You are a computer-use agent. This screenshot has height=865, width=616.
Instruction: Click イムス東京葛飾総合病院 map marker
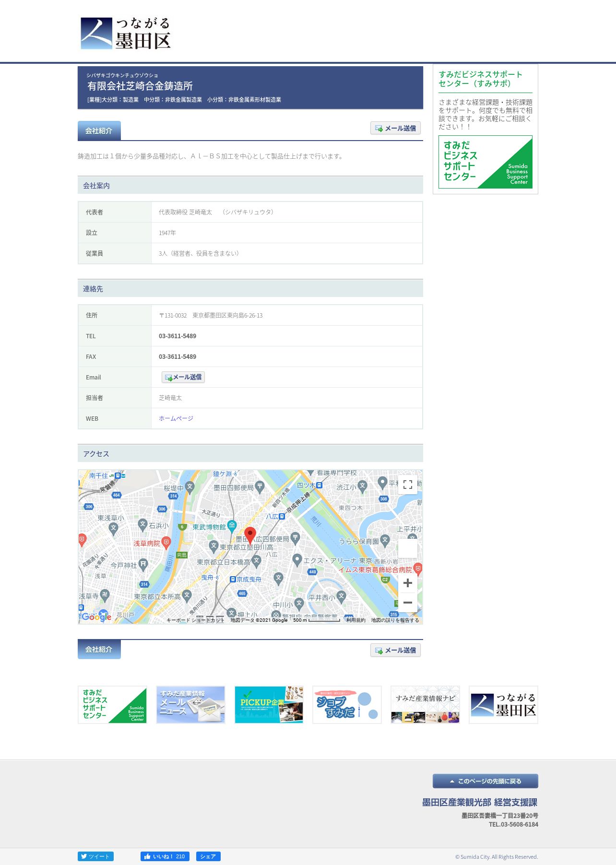click(418, 569)
